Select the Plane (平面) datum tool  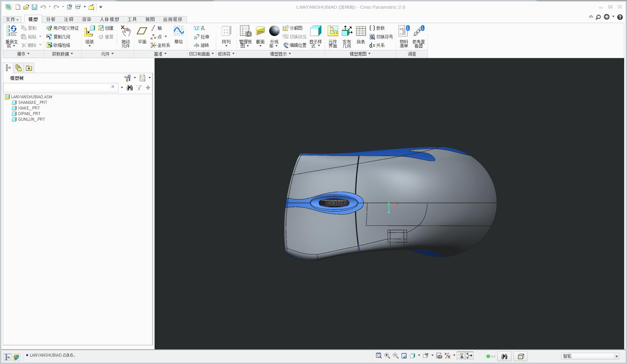click(x=142, y=31)
